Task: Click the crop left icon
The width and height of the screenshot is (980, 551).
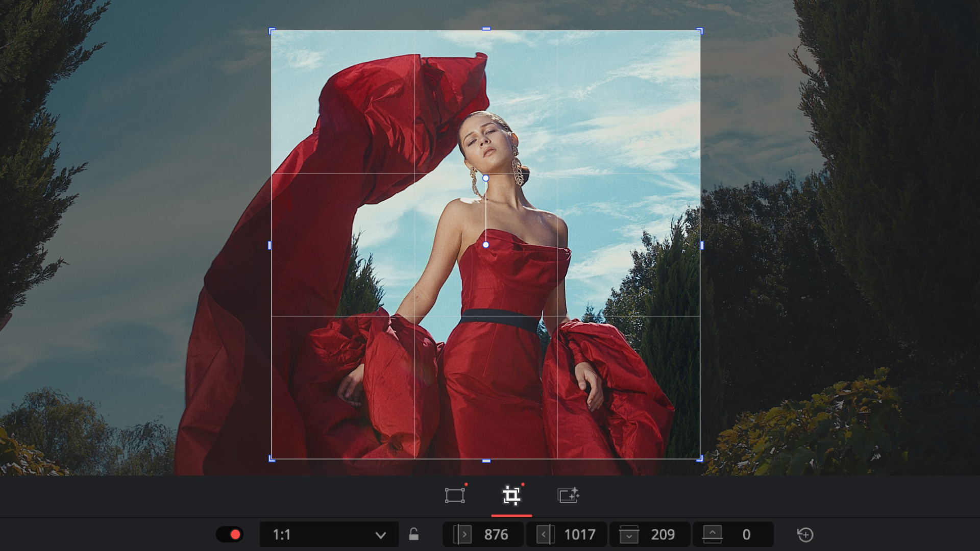Action: point(462,534)
